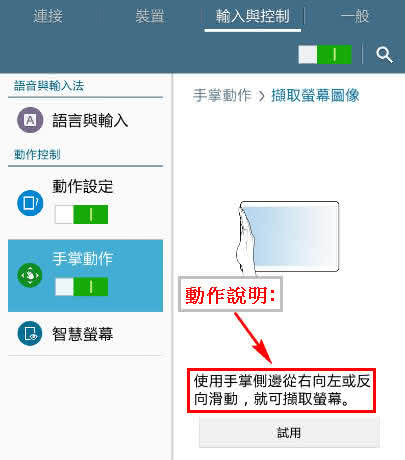Click the 智慧螢幕 eye icon
The image size is (405, 460).
[x=30, y=333]
